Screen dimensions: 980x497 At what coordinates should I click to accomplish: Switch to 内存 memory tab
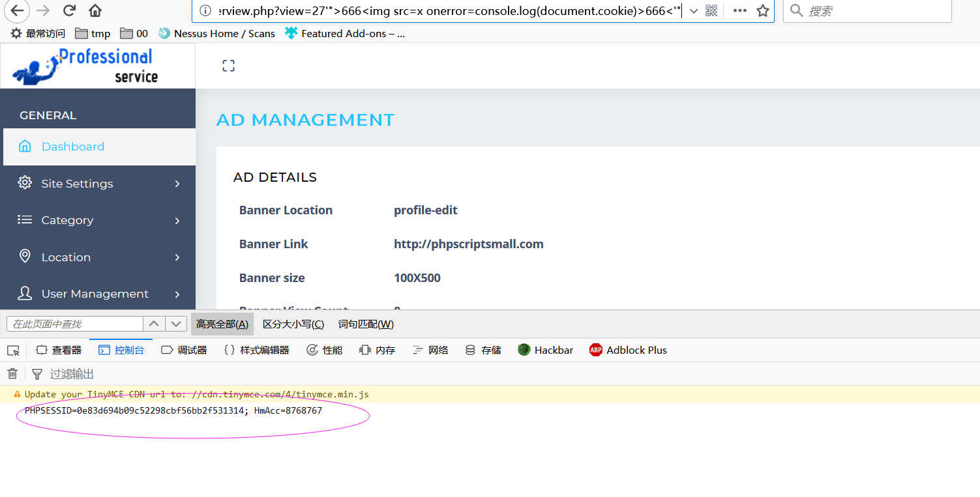click(378, 350)
